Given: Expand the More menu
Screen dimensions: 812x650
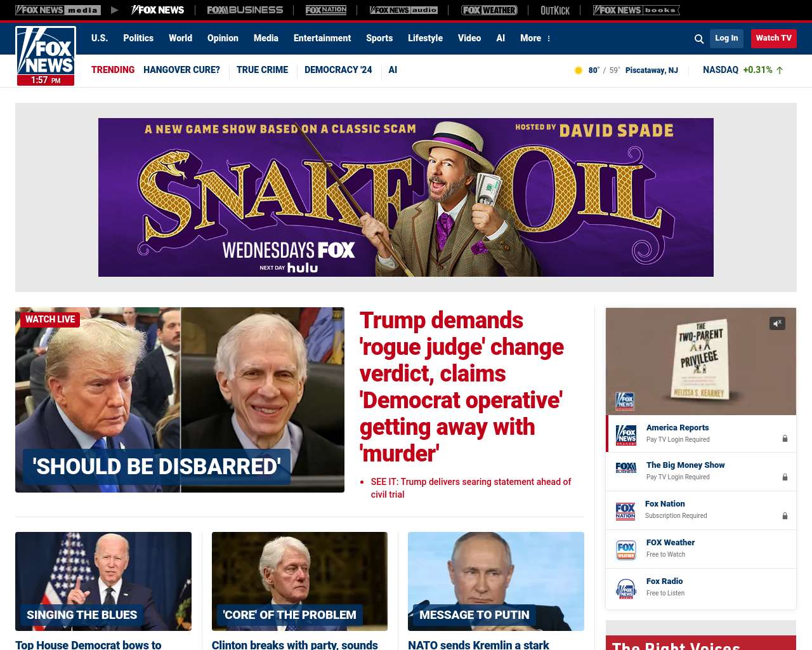Looking at the screenshot, I should click(x=535, y=38).
